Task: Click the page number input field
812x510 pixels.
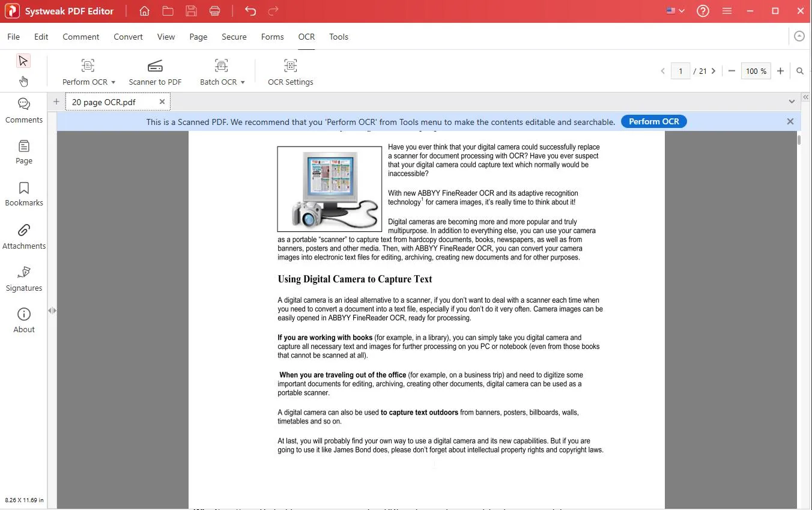Action: [680, 71]
